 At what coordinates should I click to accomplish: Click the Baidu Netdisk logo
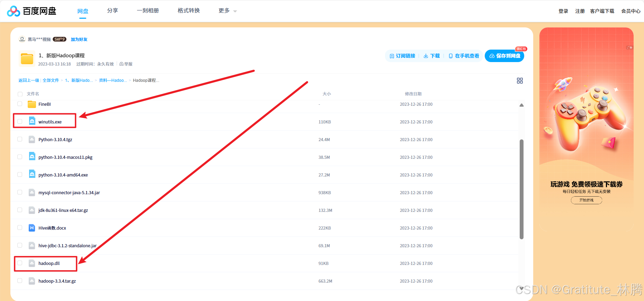click(x=32, y=11)
